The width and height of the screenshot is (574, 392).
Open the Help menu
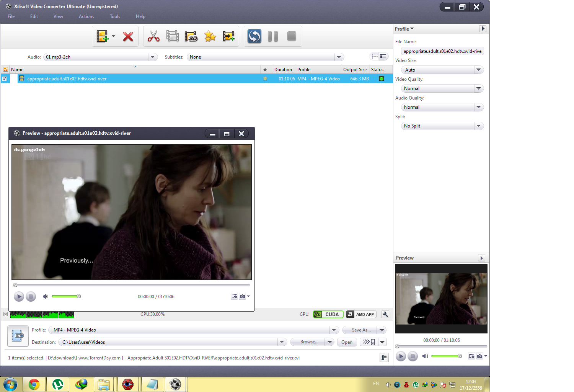coord(140,16)
